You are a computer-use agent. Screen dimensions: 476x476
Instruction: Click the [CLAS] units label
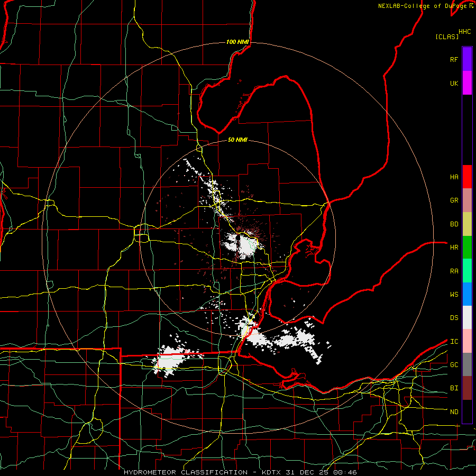click(x=446, y=36)
